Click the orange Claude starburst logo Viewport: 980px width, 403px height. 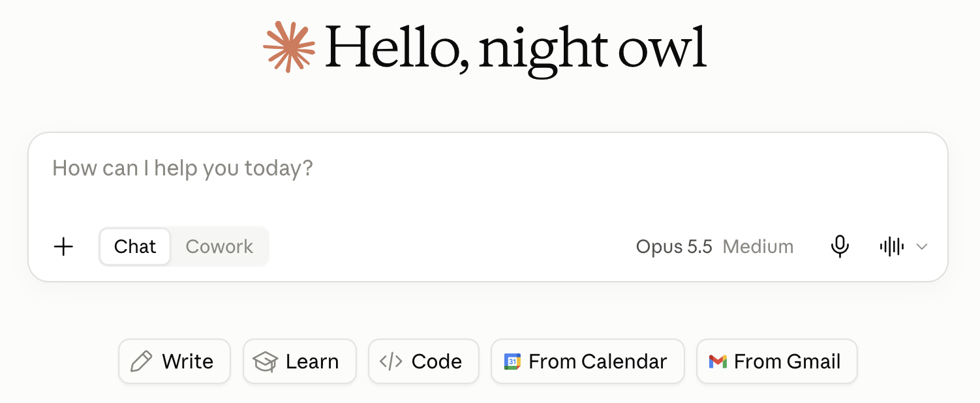[x=289, y=46]
